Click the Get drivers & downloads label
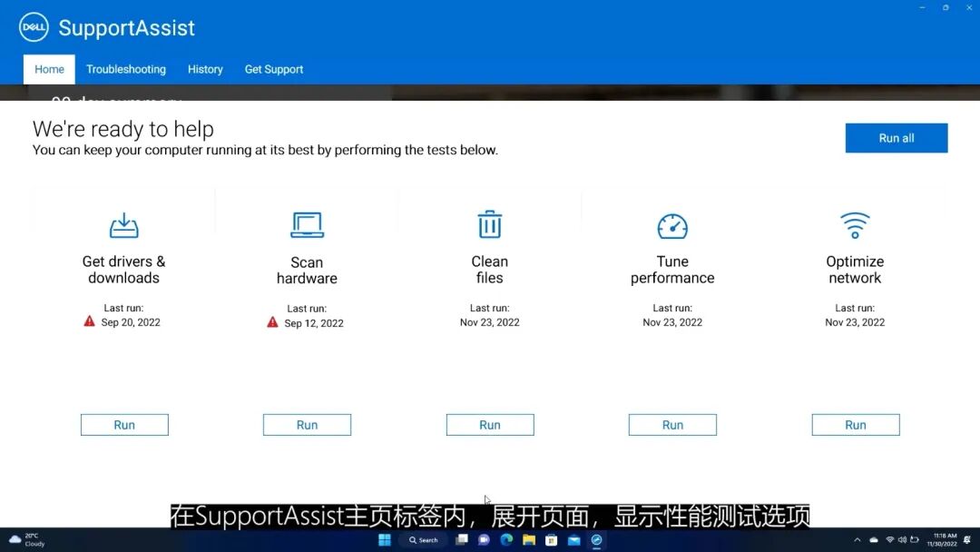 tap(123, 270)
